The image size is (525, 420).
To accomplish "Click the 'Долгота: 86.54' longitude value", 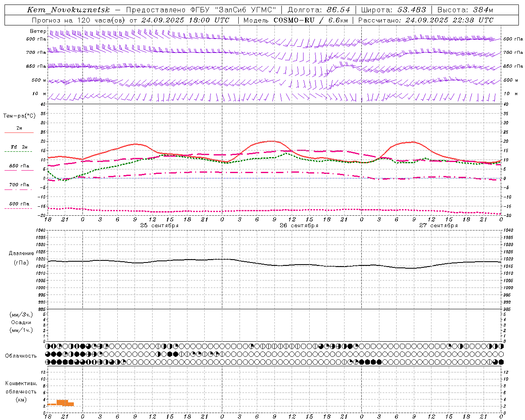I will click(x=319, y=10).
